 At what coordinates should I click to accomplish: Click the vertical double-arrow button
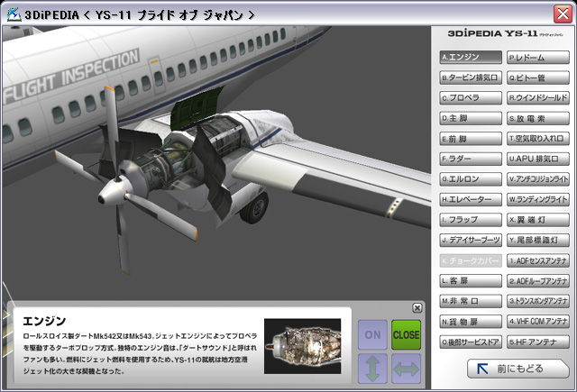tap(372, 369)
